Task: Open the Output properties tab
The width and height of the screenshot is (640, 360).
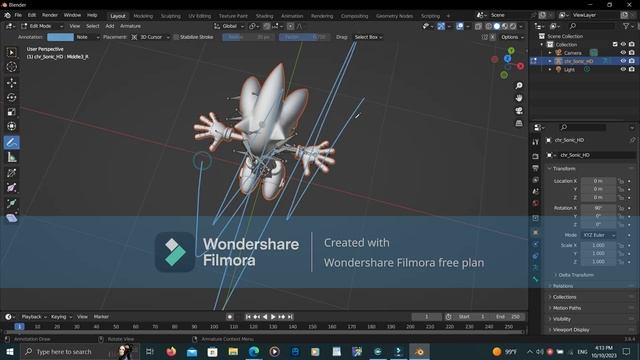Action: pyautogui.click(x=536, y=168)
